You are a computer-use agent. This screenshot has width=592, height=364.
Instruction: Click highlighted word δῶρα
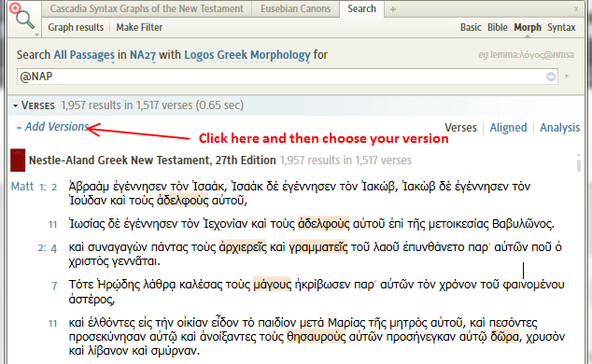click(504, 336)
